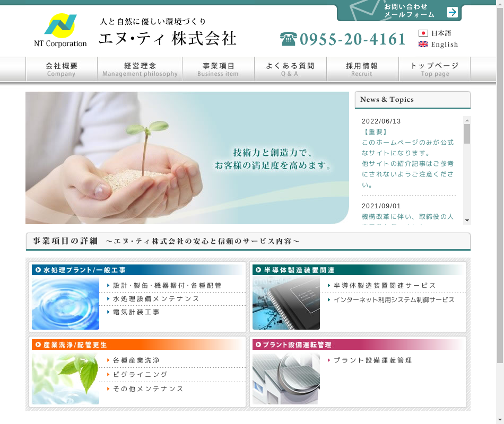This screenshot has width=504, height=424.
Task: Click the water ripple thumbnail image
Action: [x=65, y=303]
